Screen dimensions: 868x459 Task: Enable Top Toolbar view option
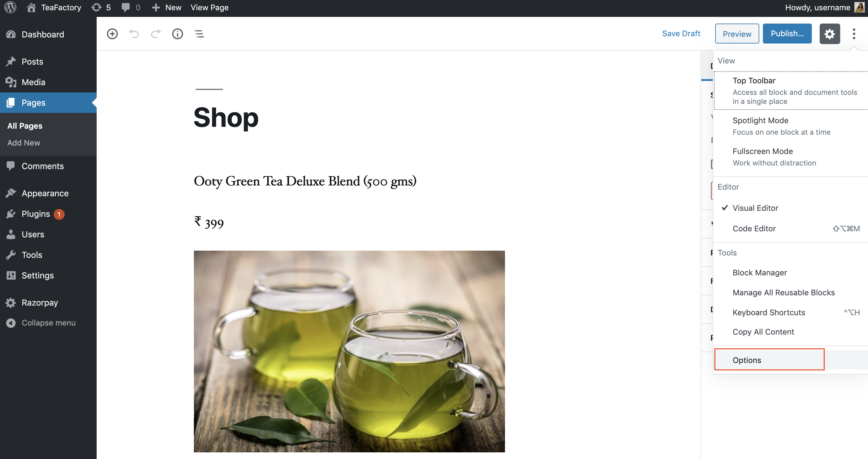pyautogui.click(x=790, y=91)
